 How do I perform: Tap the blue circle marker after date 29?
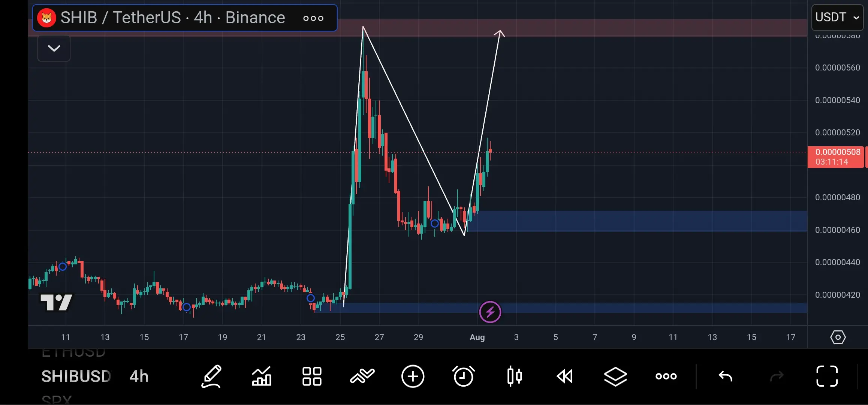(x=435, y=223)
